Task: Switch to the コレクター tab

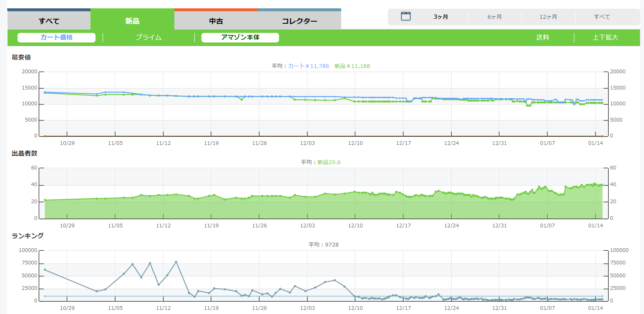Action: [299, 21]
